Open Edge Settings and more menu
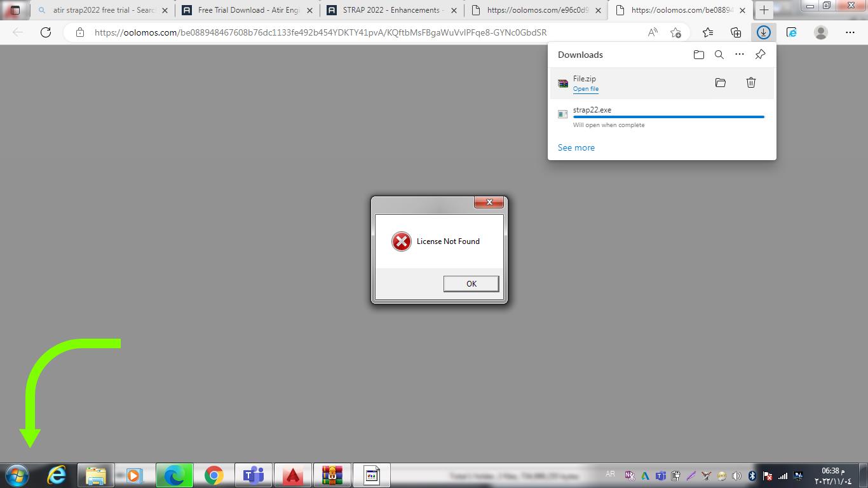The height and width of the screenshot is (488, 868). click(850, 32)
